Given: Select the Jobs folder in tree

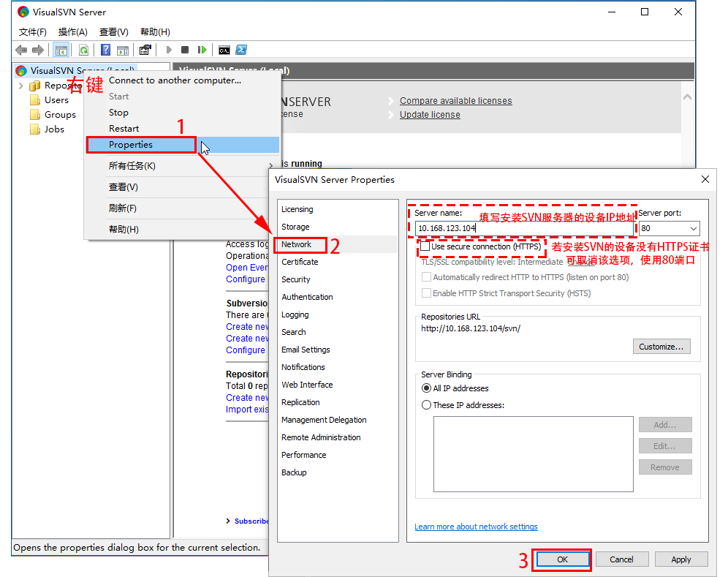Looking at the screenshot, I should click(54, 129).
